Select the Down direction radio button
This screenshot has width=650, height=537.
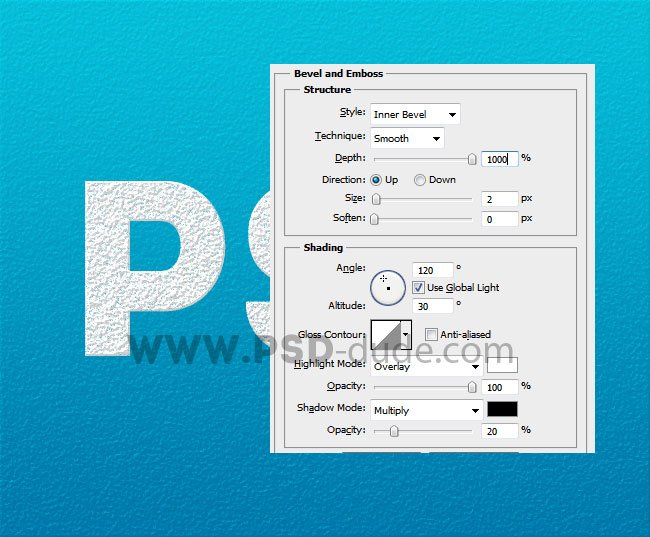[420, 180]
